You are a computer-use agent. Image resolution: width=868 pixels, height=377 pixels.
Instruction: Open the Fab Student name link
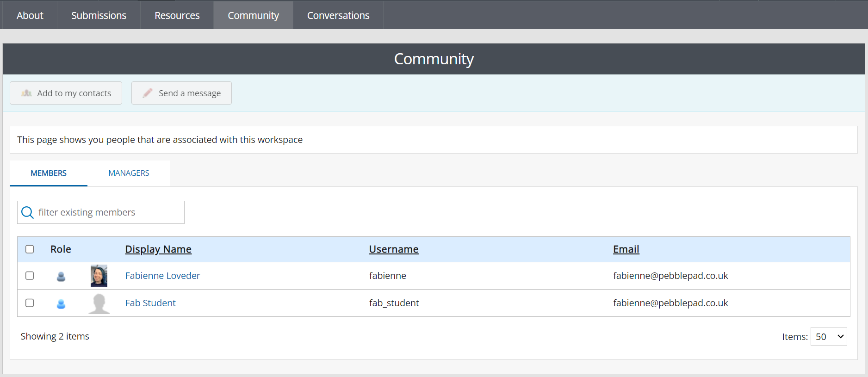(150, 303)
